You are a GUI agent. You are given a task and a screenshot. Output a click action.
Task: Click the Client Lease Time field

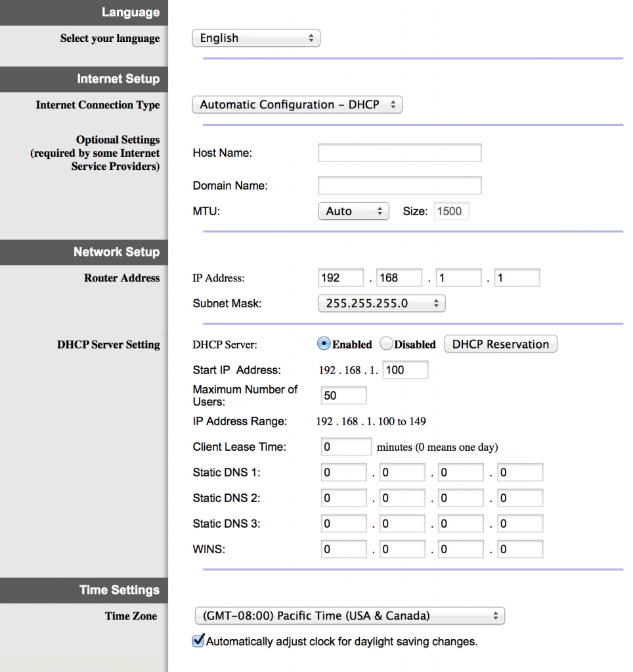click(x=346, y=447)
